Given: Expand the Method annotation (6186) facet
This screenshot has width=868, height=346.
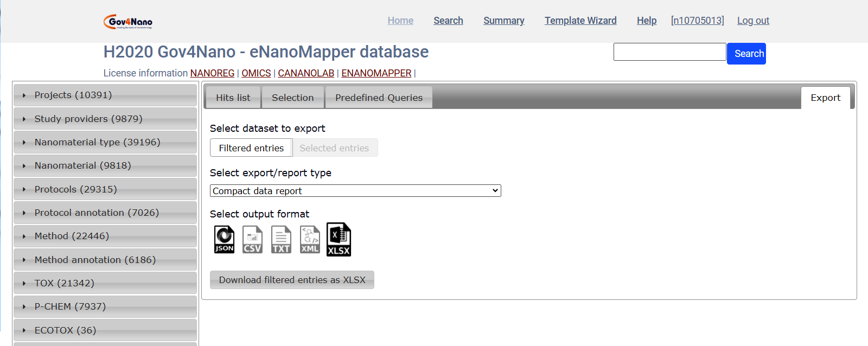Looking at the screenshot, I should [x=105, y=260].
